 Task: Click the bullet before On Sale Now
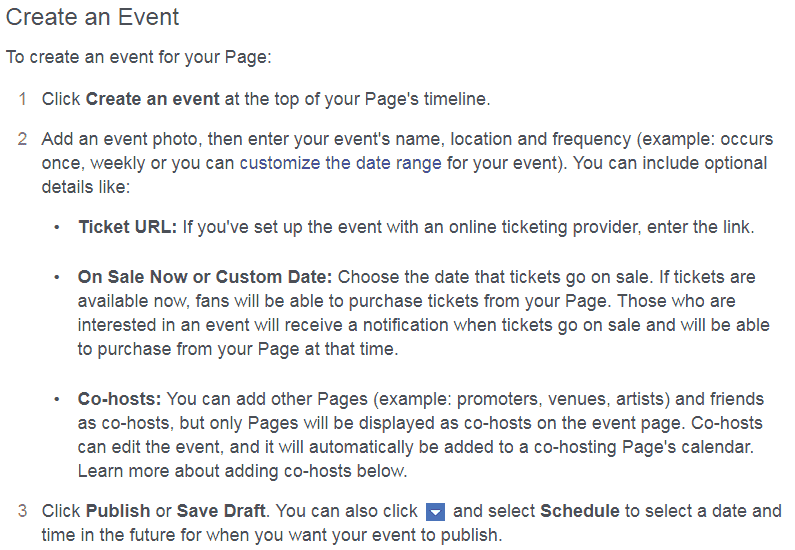tap(57, 278)
